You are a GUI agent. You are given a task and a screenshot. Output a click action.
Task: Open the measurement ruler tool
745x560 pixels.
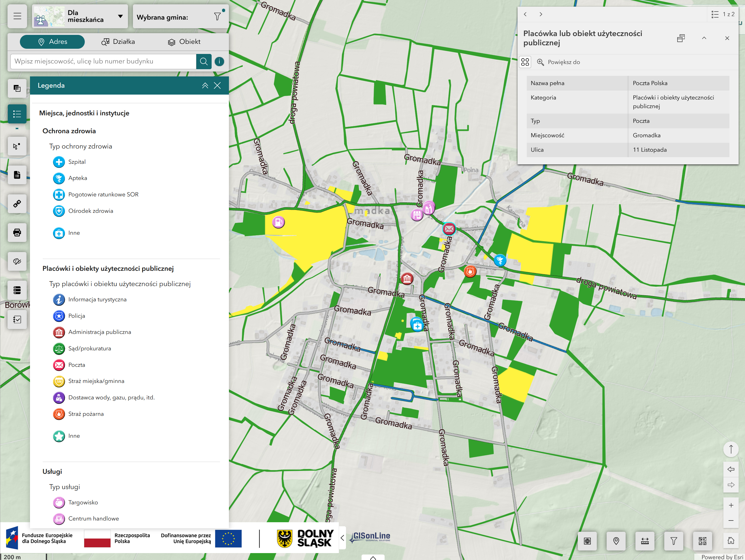(645, 541)
